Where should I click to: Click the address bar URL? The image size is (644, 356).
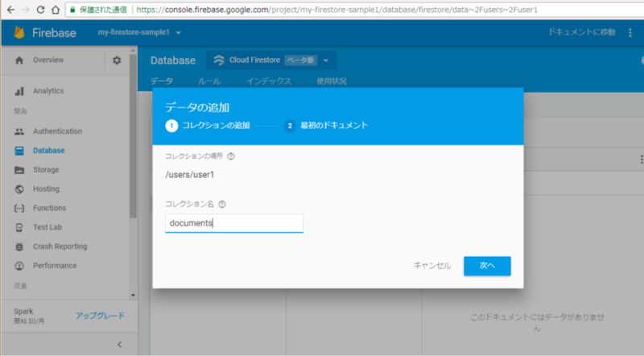(336, 10)
